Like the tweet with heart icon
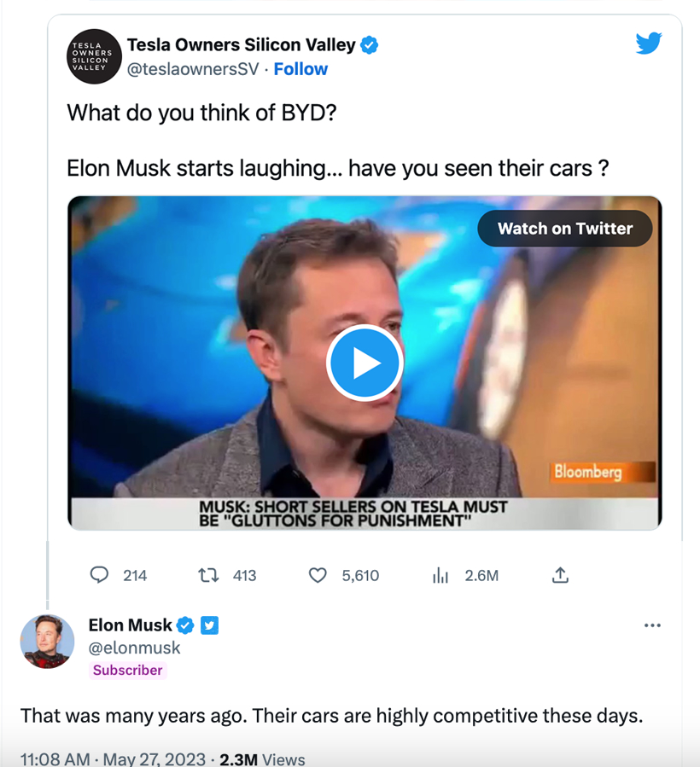The image size is (700, 767). pos(318,575)
